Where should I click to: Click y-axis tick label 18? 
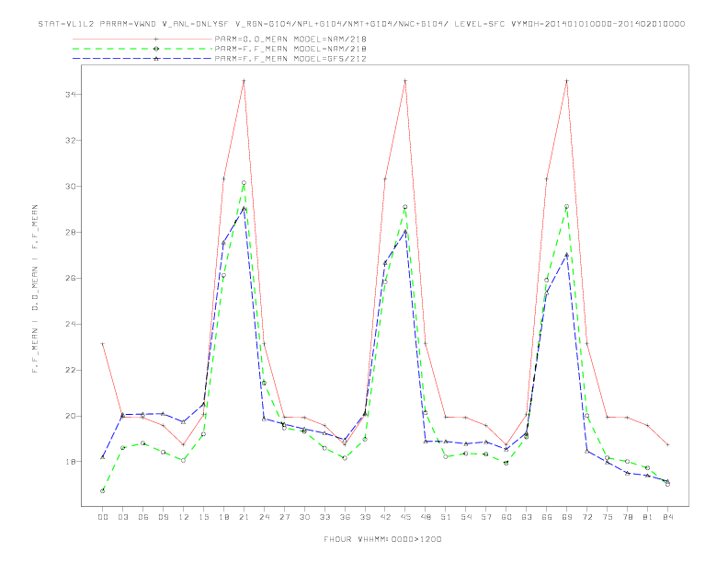click(71, 462)
